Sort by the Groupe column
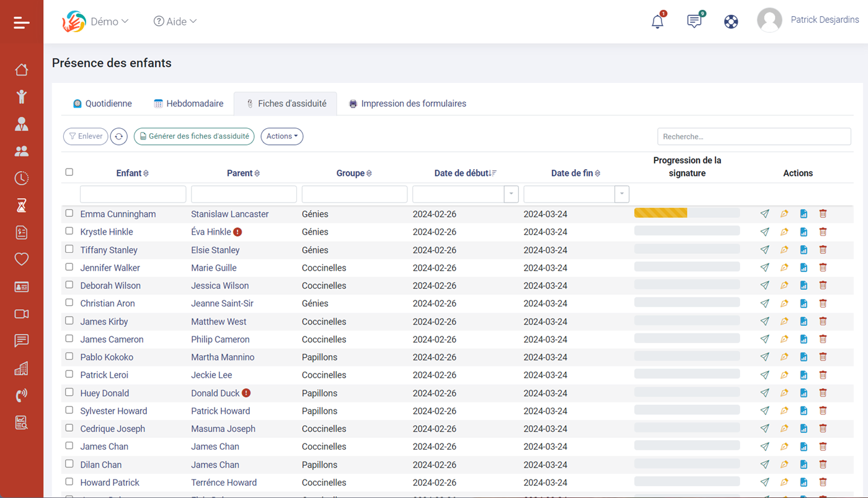 [354, 173]
